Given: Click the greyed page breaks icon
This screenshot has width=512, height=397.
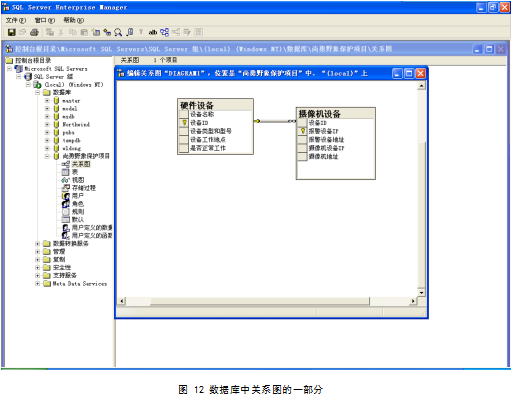Looking at the screenshot, I should tap(199, 32).
